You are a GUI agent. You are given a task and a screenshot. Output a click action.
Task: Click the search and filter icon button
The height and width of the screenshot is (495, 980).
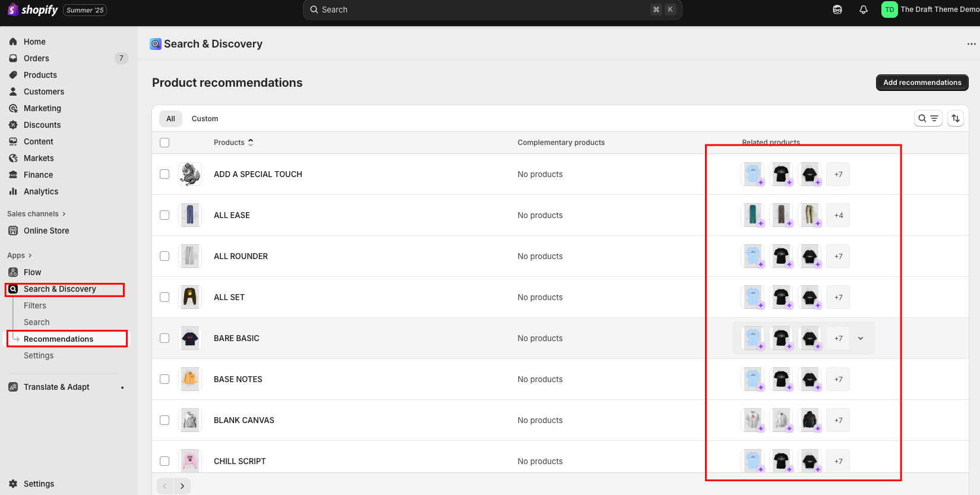click(928, 118)
